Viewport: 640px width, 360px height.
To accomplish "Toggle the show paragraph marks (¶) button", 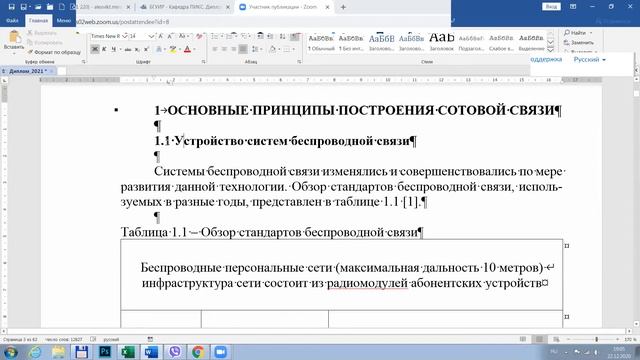I will click(x=295, y=36).
